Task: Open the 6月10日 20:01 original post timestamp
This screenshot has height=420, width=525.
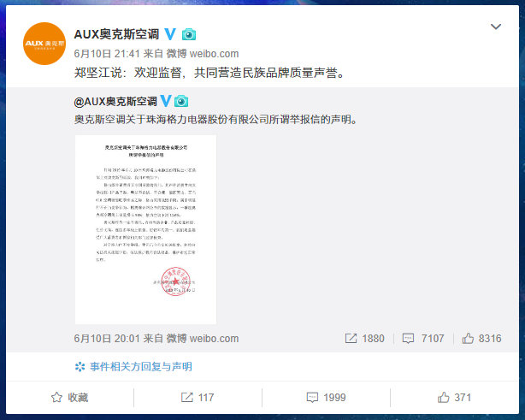Action: [x=107, y=338]
